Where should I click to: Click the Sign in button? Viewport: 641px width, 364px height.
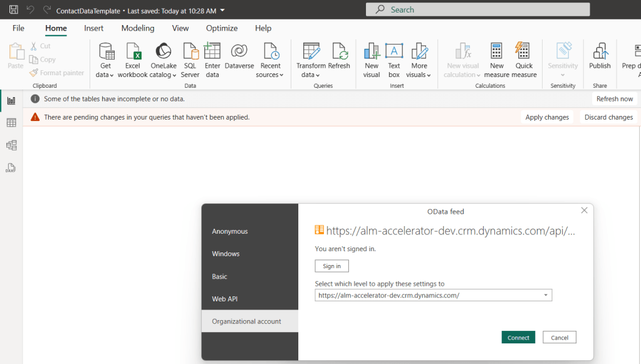[331, 266]
